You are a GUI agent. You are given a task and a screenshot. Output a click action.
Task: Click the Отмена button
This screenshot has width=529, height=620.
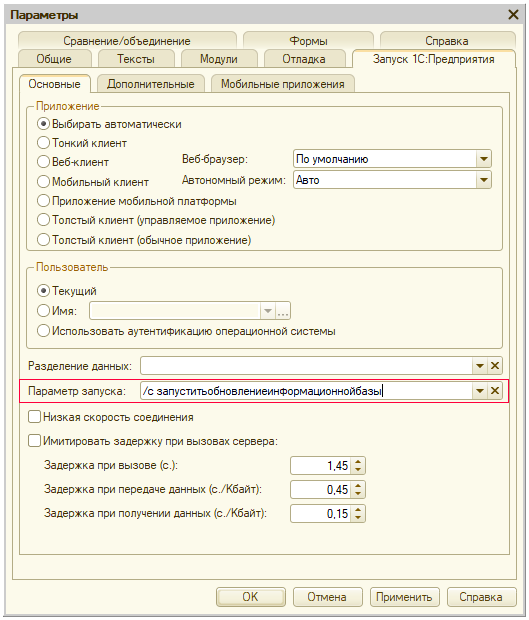[x=327, y=597]
